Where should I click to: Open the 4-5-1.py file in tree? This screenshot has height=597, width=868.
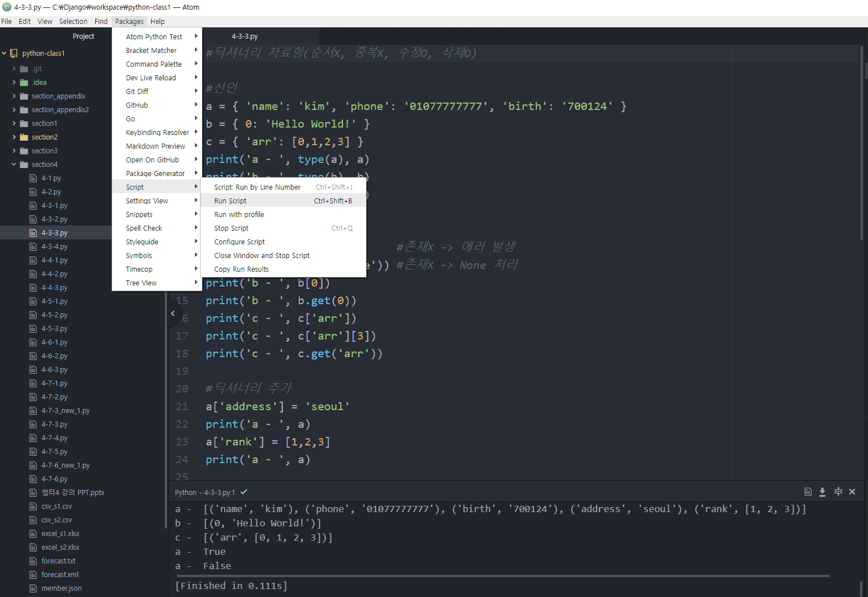tap(54, 301)
